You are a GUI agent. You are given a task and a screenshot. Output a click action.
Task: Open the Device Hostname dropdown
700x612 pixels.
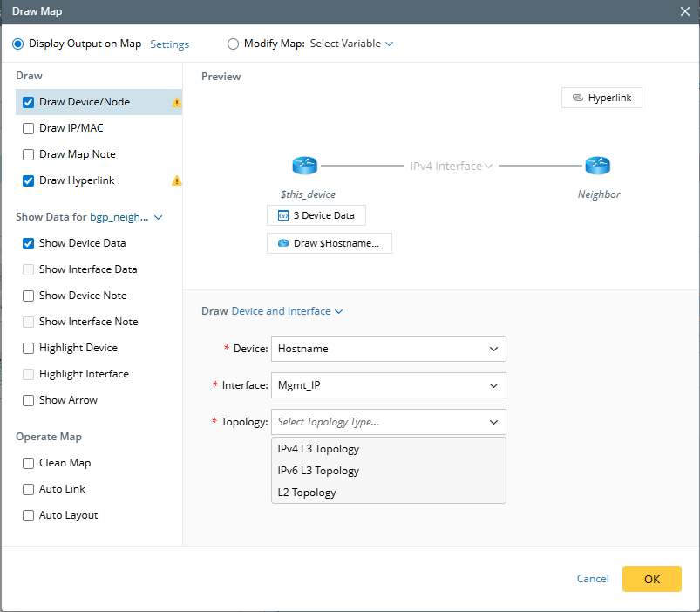click(x=388, y=349)
